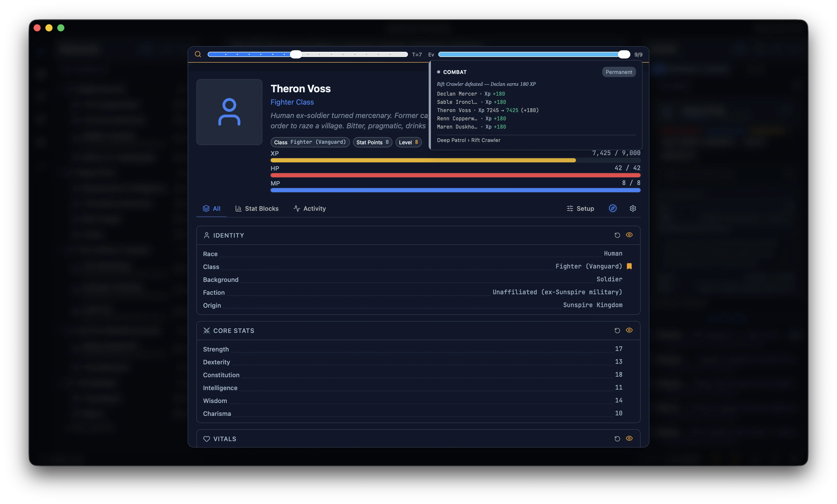Click the T timeline slider handle
837x504 pixels.
pyautogui.click(x=296, y=54)
